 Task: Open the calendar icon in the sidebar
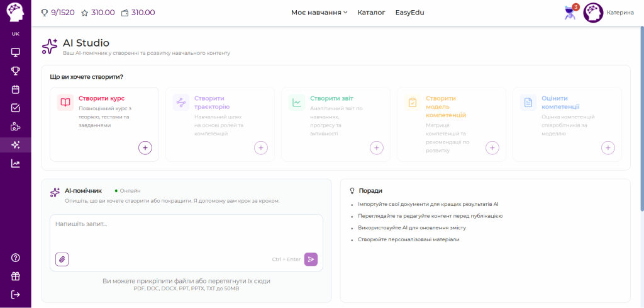15,89
